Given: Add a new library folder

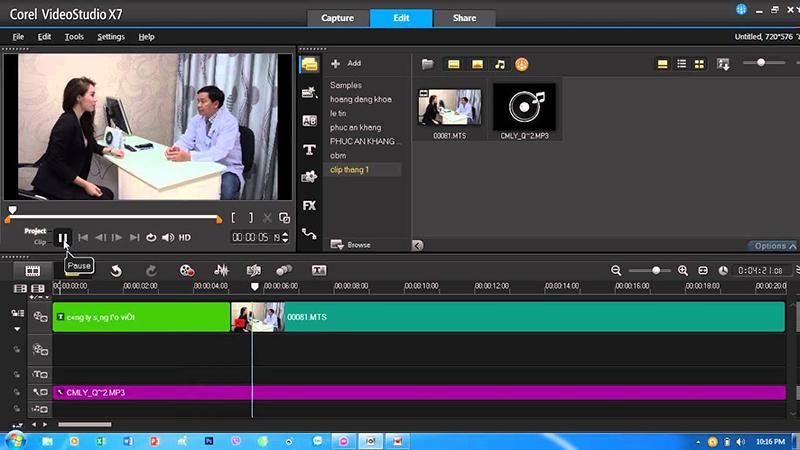Looking at the screenshot, I should coord(346,63).
